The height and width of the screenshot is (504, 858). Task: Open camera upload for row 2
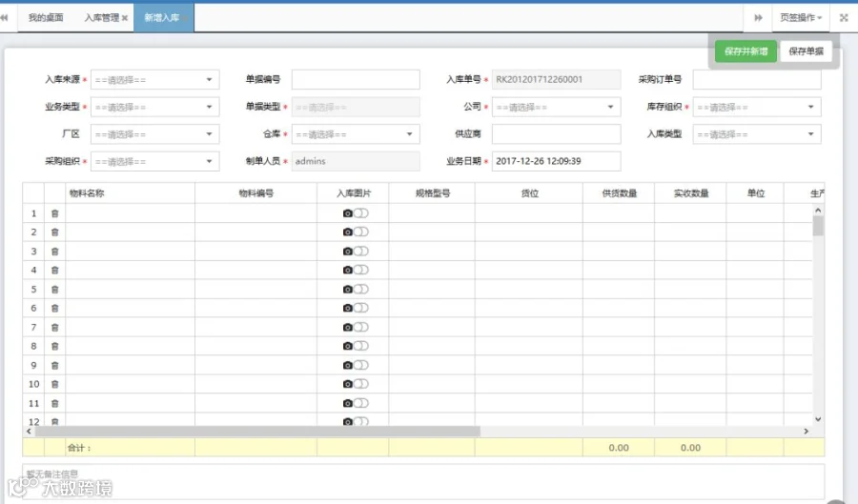[x=347, y=232]
